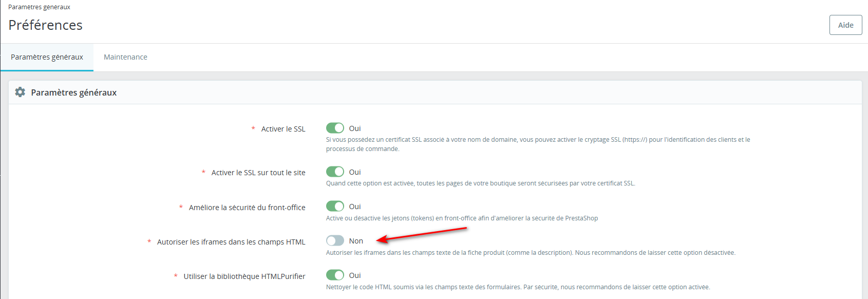Click the Oui label beside Activer le SSL
868x299 pixels.
pos(355,128)
